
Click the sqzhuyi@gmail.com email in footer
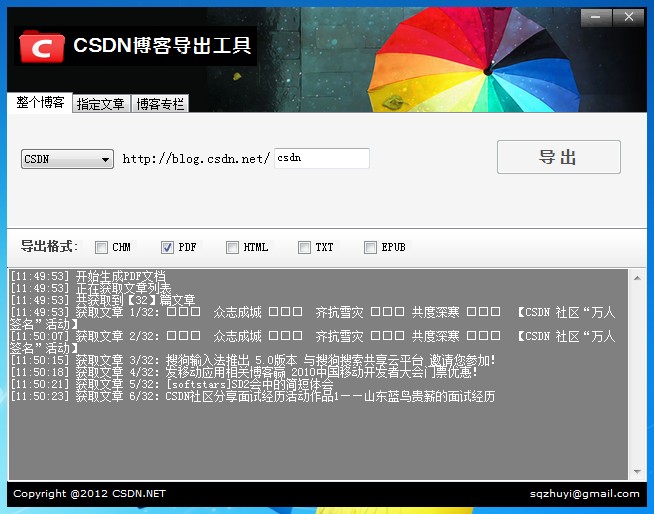(x=584, y=494)
